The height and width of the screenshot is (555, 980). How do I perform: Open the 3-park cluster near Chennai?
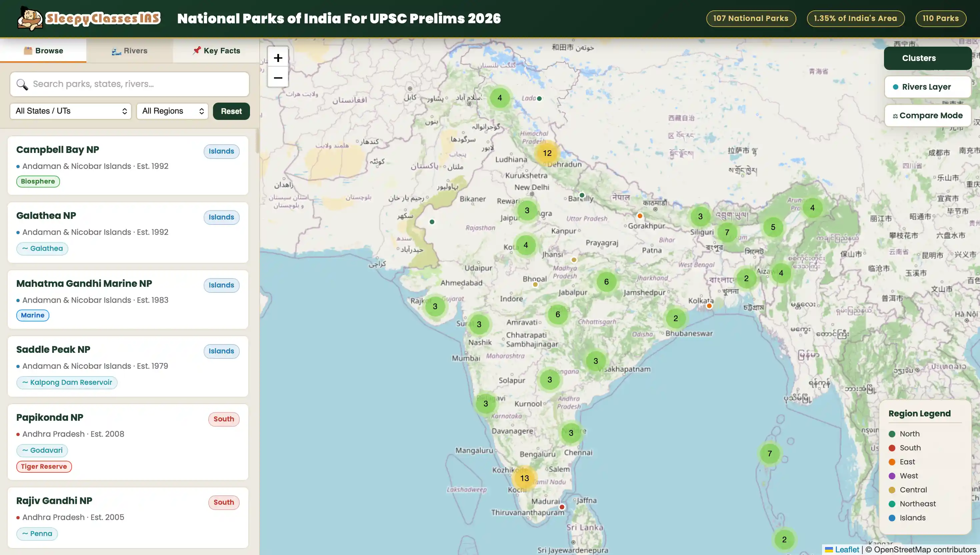(x=571, y=433)
